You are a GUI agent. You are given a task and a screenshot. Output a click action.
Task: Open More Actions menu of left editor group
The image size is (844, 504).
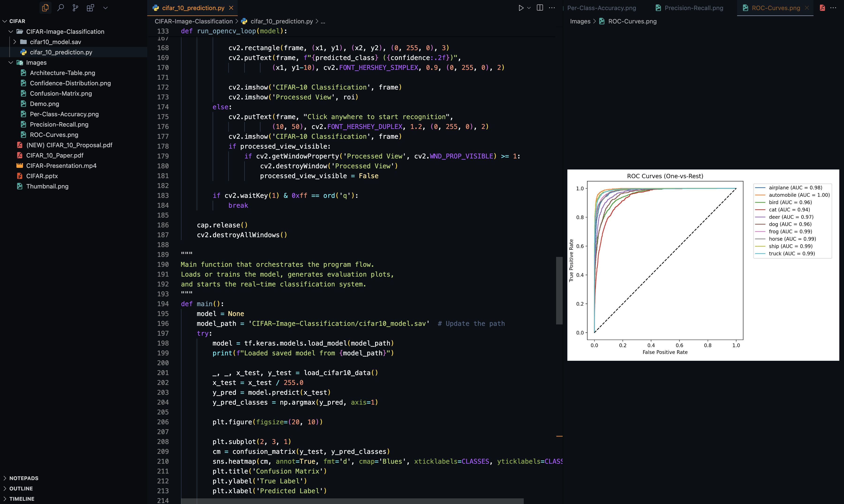click(x=552, y=8)
